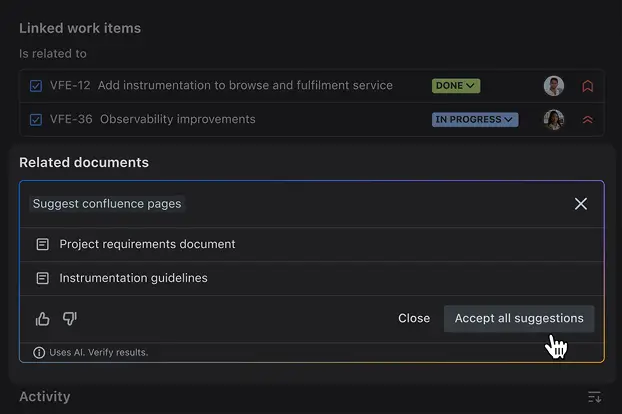Click the assignee avatar on VFE-12
The image size is (622, 414).
tap(554, 86)
